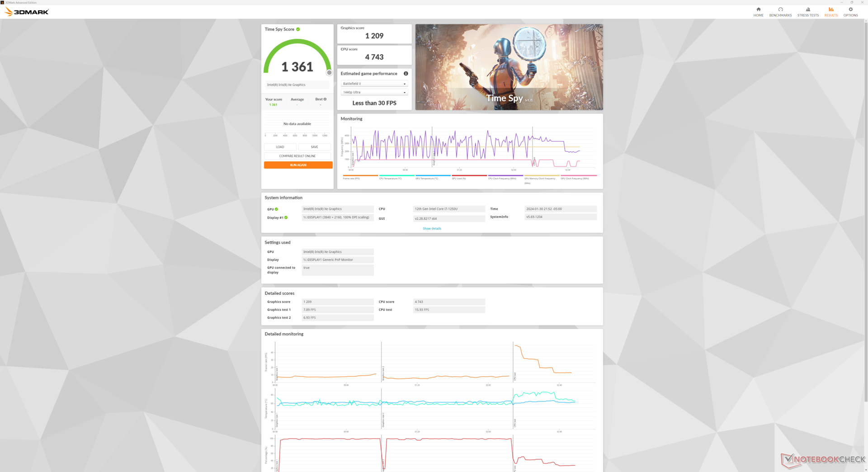Viewport: 868px width, 472px height.
Task: Click Display #1 resolution value in System information
Action: pos(338,217)
